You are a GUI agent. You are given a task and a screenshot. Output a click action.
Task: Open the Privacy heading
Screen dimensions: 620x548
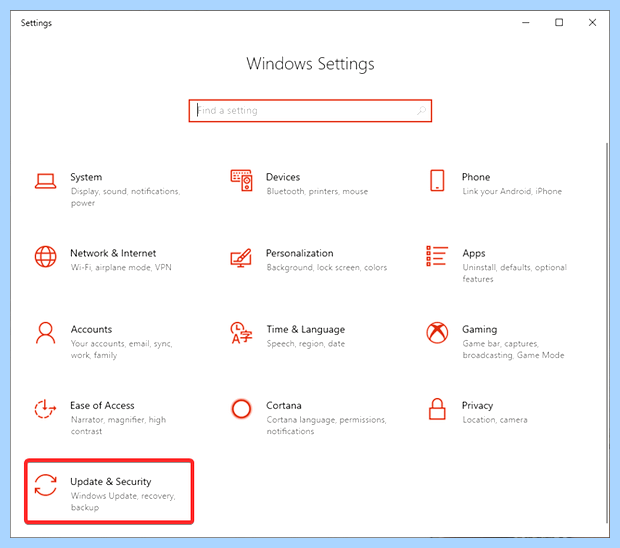[478, 406]
